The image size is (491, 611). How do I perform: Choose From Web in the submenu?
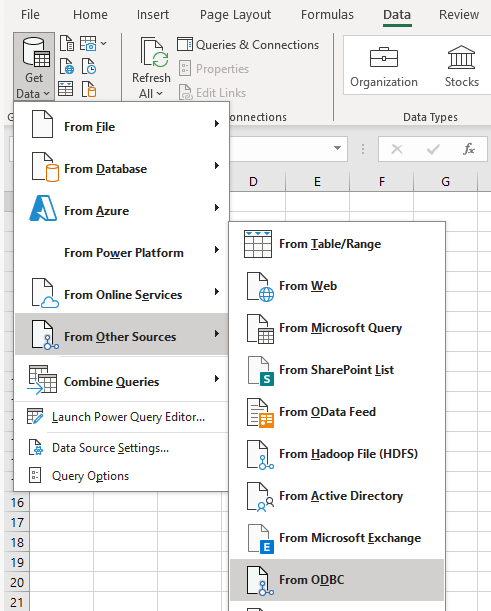coord(337,286)
